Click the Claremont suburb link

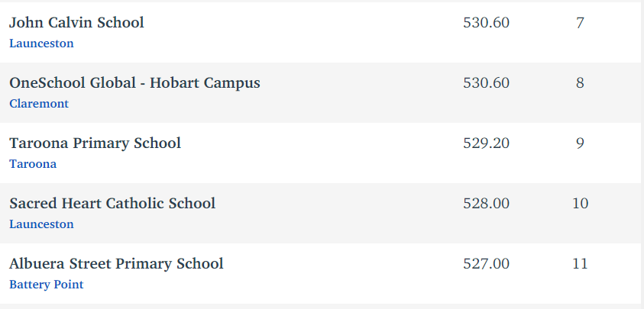pyautogui.click(x=39, y=104)
